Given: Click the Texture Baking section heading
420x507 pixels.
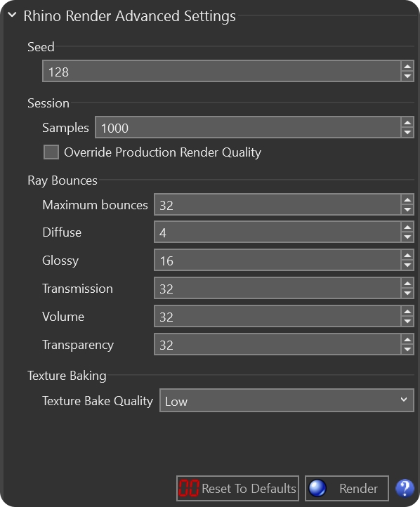Looking at the screenshot, I should (67, 376).
